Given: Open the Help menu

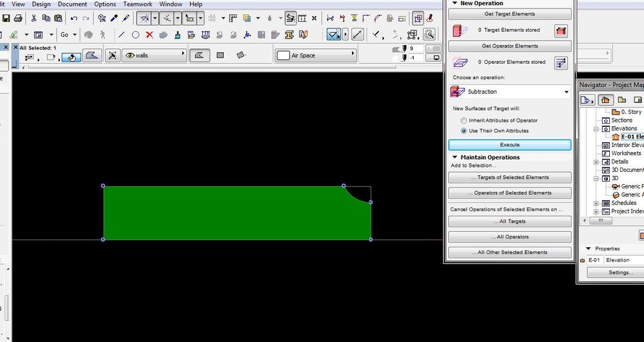Looking at the screenshot, I should [195, 4].
